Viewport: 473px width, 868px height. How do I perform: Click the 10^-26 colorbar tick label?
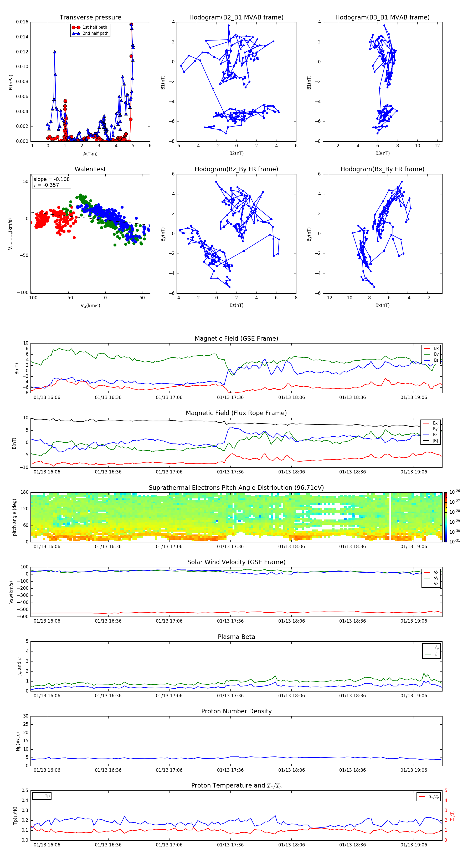pyautogui.click(x=455, y=492)
